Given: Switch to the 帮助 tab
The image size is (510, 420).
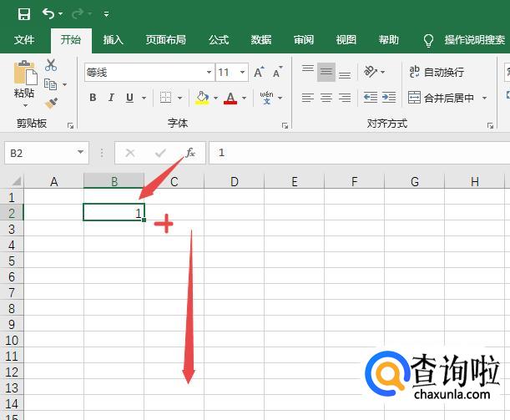Looking at the screenshot, I should pos(388,40).
